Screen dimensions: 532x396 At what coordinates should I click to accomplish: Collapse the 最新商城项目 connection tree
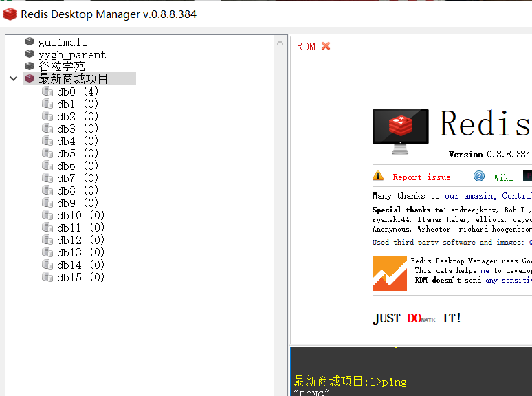(x=14, y=79)
